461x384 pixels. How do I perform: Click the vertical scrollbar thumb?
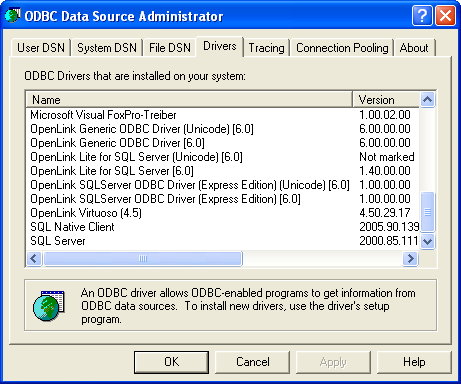[427, 212]
